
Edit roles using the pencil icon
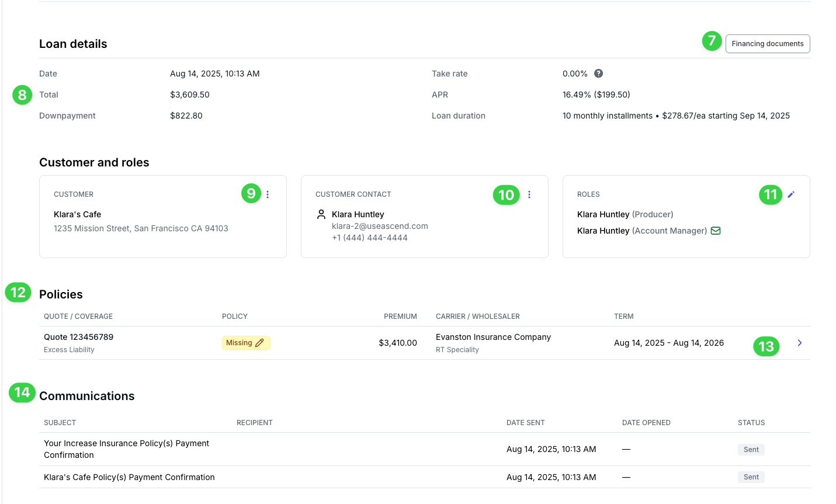coord(791,194)
